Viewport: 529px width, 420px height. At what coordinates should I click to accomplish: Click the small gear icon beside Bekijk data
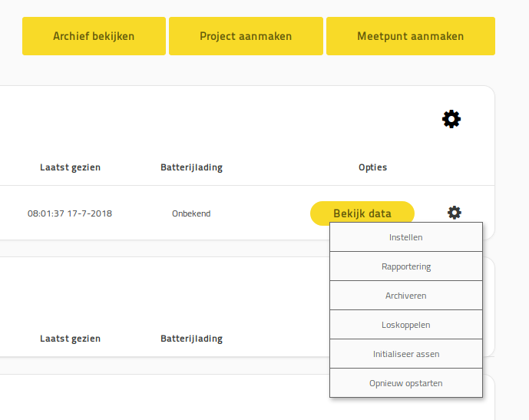coord(455,213)
